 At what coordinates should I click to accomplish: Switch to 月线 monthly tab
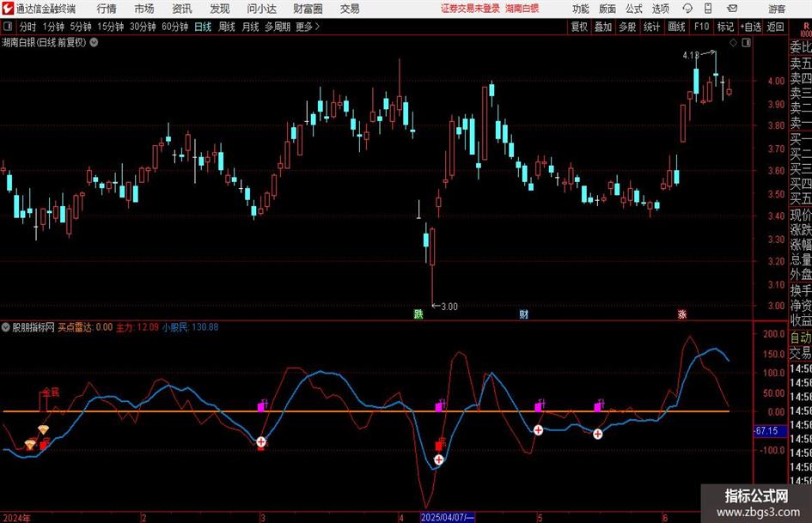251,27
